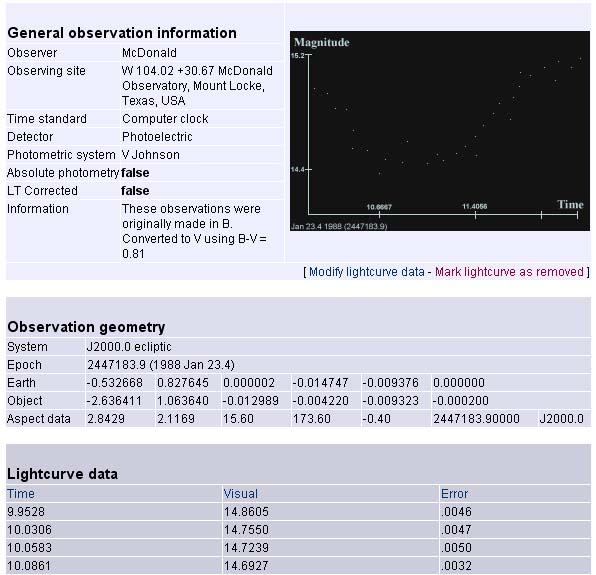Viewport: 596px width, 575px height.
Task: Click the 11.4056 time axis marker
Action: pyautogui.click(x=475, y=206)
